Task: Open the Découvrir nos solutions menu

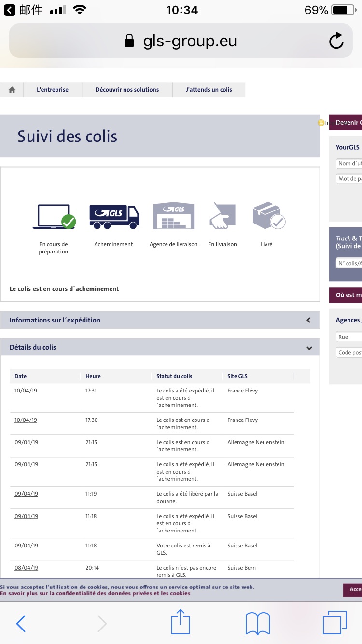Action: (x=127, y=90)
